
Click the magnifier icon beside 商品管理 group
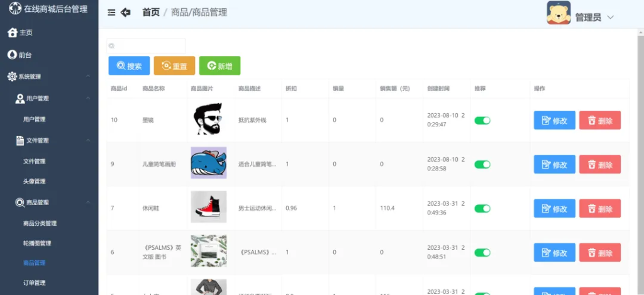[19, 203]
